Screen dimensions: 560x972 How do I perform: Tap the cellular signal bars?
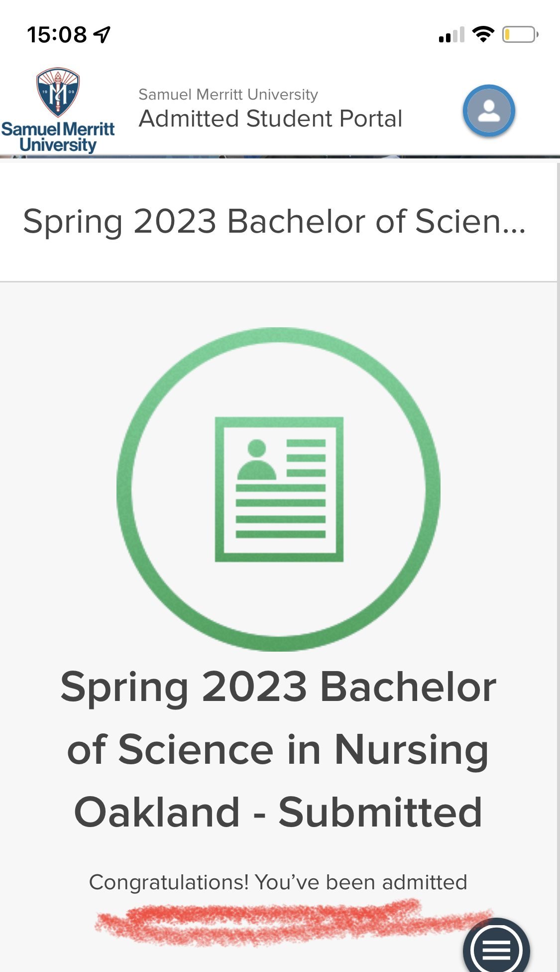tap(451, 35)
